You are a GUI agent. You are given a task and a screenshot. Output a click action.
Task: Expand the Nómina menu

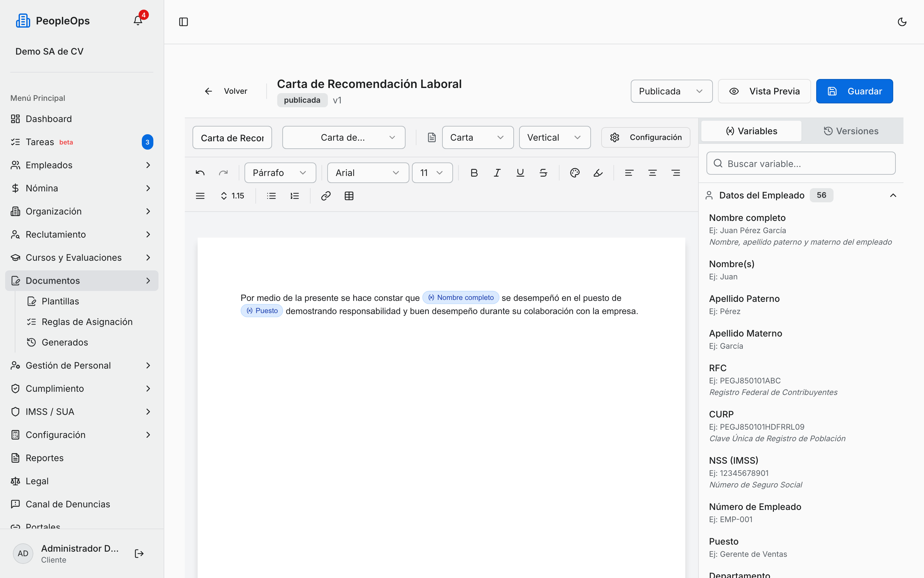82,188
